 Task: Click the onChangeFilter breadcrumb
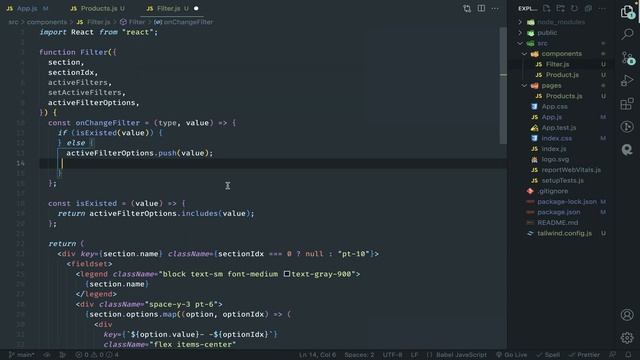(x=184, y=22)
